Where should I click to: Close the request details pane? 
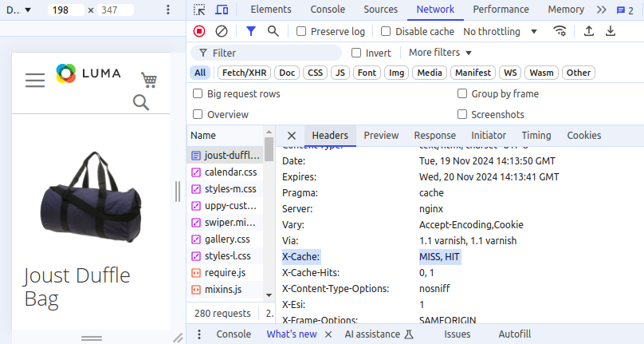(x=292, y=136)
